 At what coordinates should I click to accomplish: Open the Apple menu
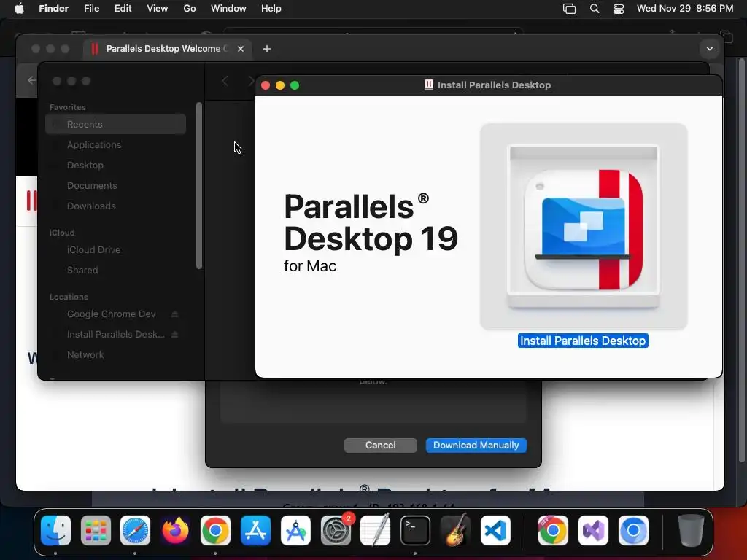click(19, 9)
